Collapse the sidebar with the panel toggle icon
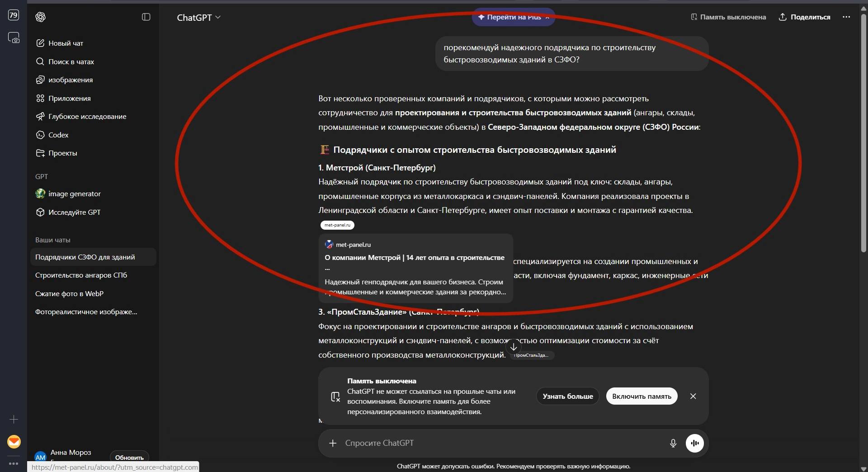 (x=146, y=17)
